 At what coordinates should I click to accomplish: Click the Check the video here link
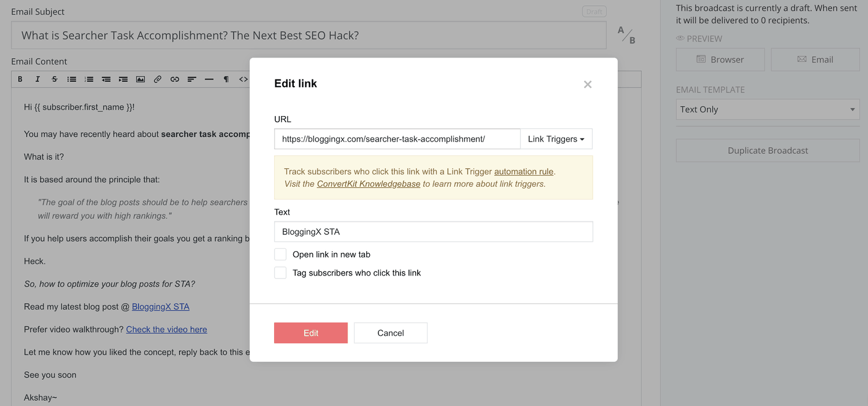coord(166,329)
